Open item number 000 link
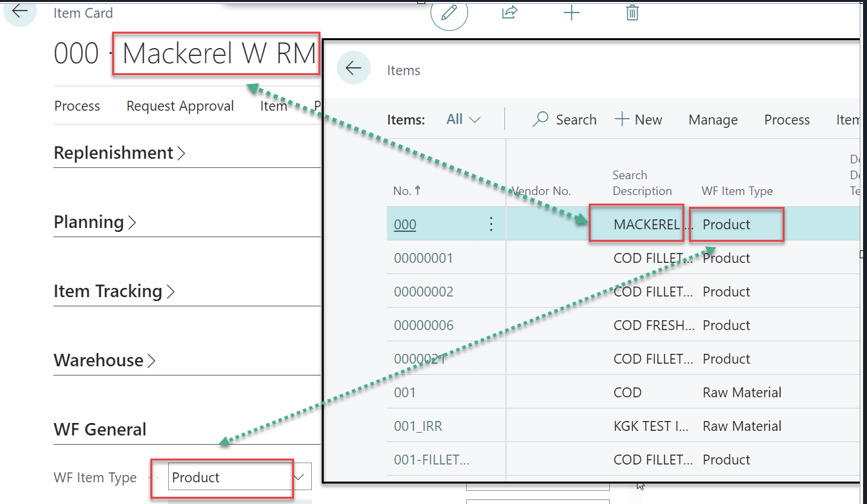The width and height of the screenshot is (867, 504). click(405, 225)
